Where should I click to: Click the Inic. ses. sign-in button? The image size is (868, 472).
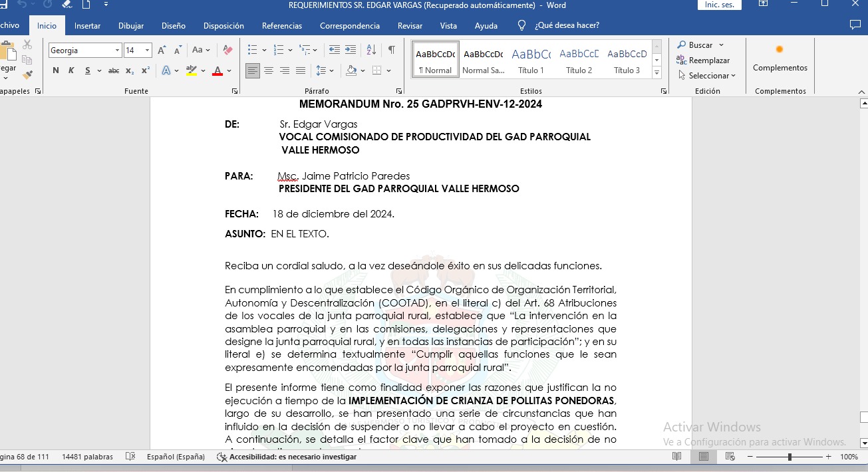click(x=719, y=5)
